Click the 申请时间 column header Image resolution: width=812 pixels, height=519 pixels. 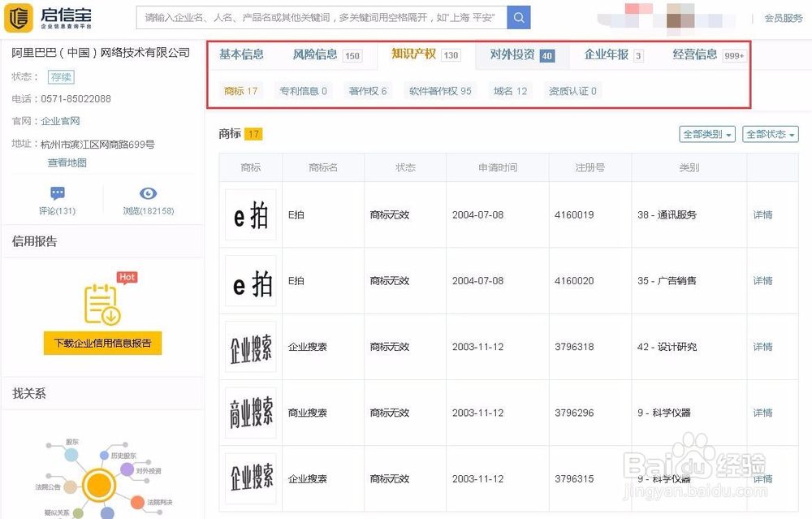(x=498, y=167)
